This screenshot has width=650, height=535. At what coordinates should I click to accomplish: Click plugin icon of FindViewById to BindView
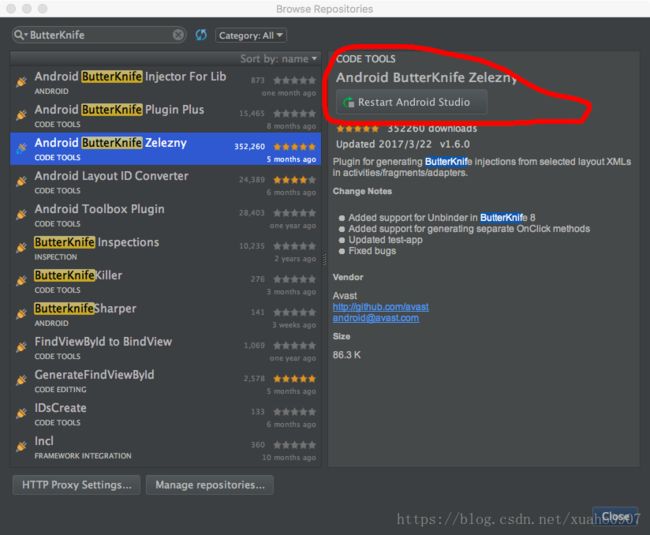[22, 347]
